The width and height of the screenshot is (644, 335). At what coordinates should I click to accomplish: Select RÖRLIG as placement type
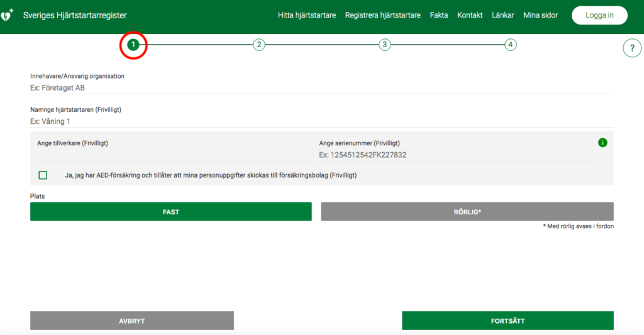467,212
